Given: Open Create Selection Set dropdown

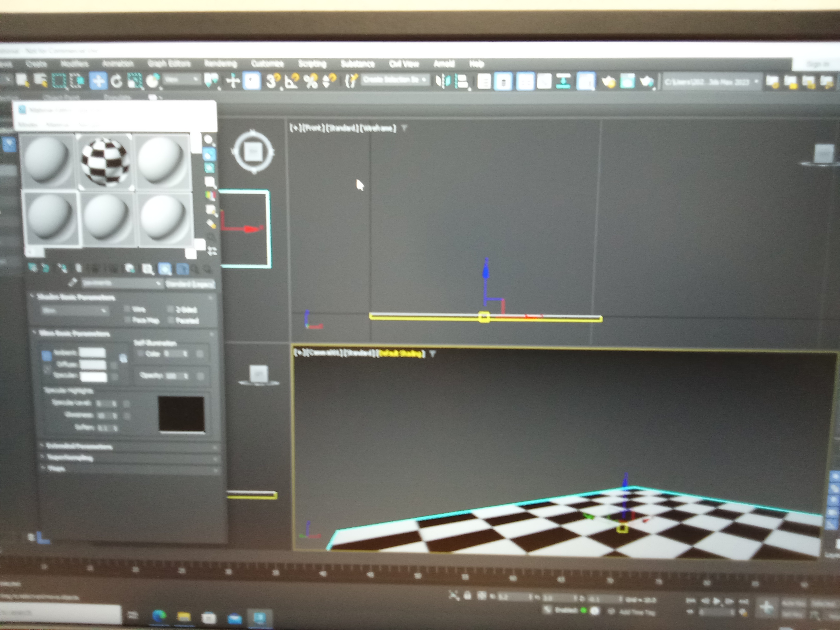Looking at the screenshot, I should point(395,80).
